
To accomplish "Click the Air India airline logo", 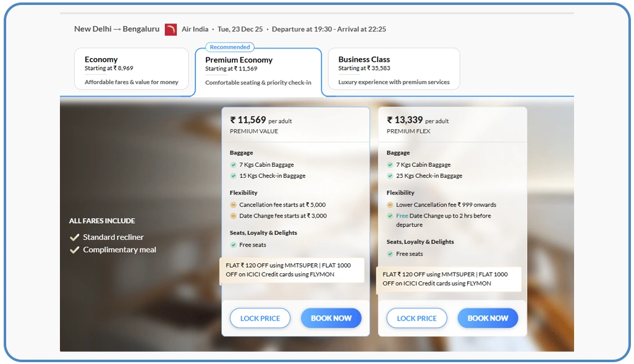I will click(x=171, y=29).
